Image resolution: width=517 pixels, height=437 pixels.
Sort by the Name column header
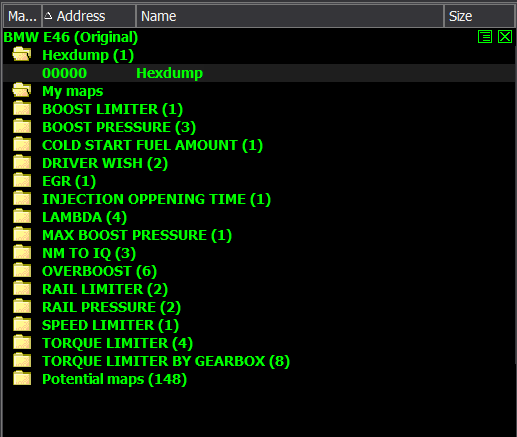pos(290,16)
